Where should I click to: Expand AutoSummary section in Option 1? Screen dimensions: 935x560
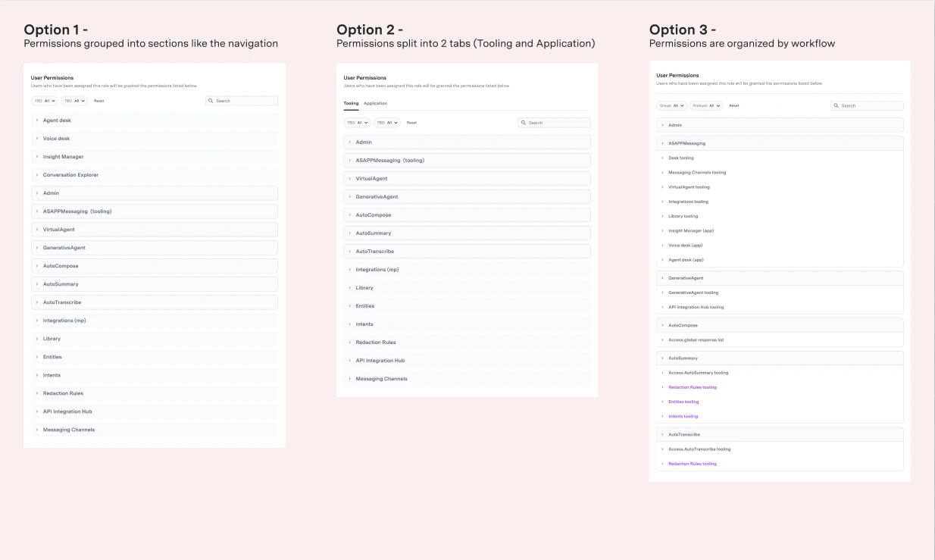(x=155, y=284)
